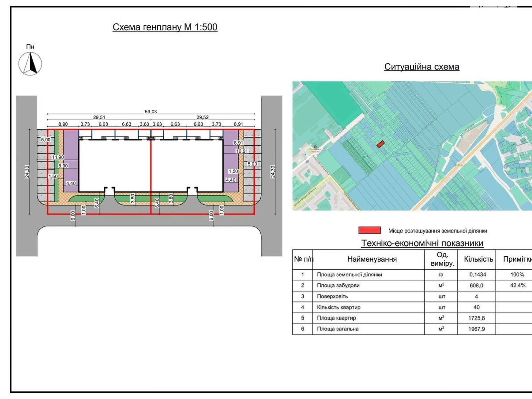Open the situational map image
The height and width of the screenshot is (399, 532).
click(412, 146)
